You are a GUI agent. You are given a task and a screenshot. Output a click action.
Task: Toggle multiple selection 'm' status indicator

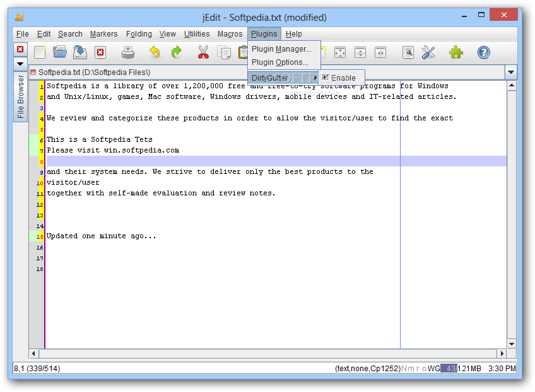(411, 369)
